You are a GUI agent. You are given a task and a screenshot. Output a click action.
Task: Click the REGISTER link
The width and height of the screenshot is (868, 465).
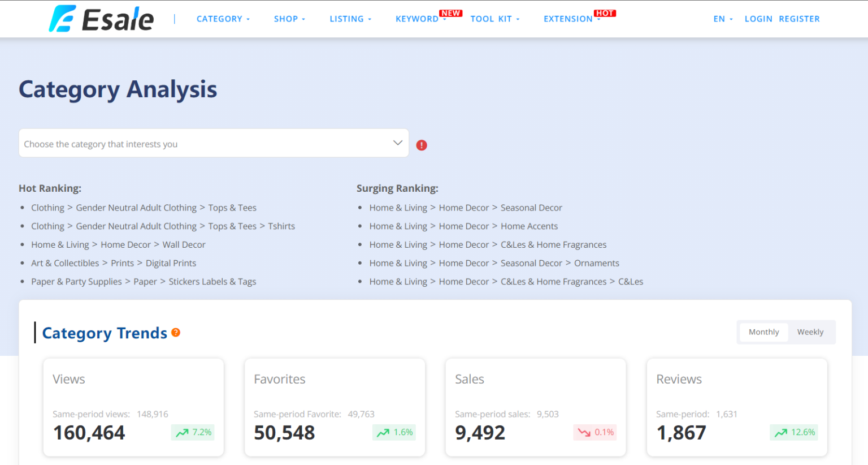(799, 19)
